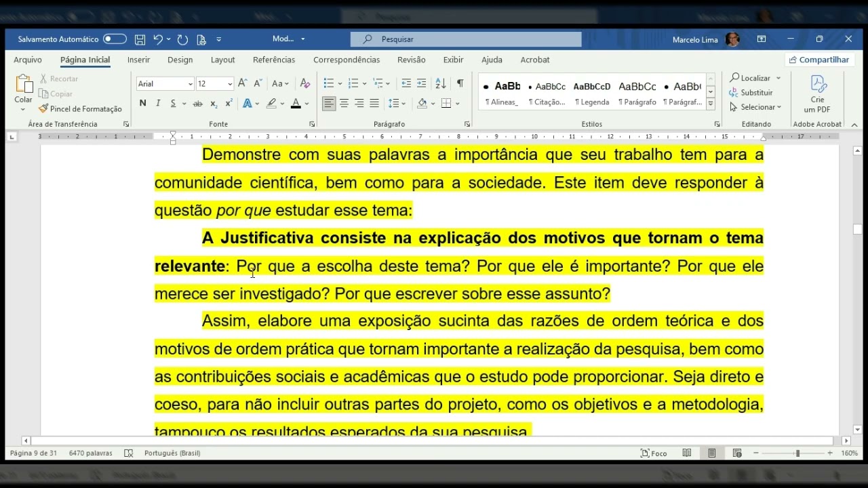Open the Customize Quick Access Toolbar arrow
The image size is (868, 488).
(219, 39)
